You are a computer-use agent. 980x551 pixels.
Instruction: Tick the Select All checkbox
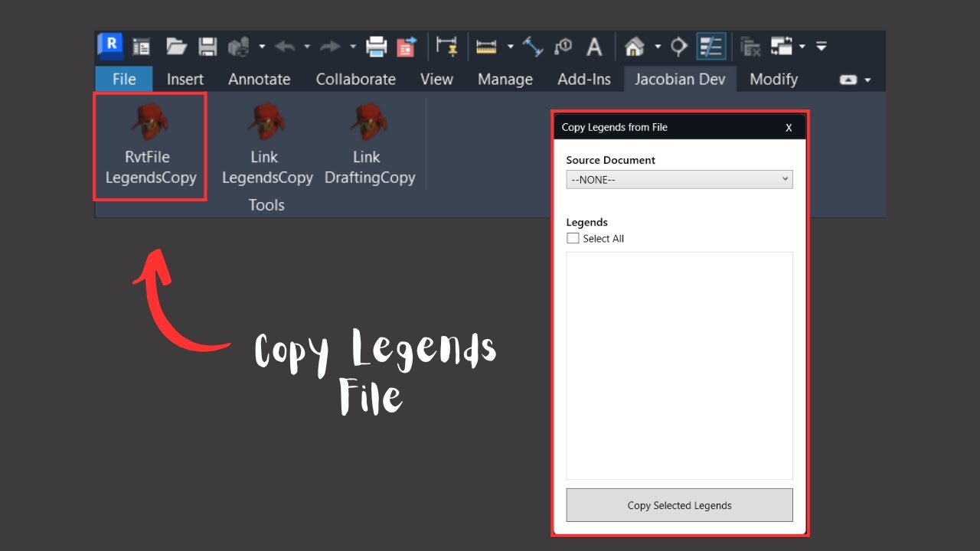pyautogui.click(x=573, y=238)
